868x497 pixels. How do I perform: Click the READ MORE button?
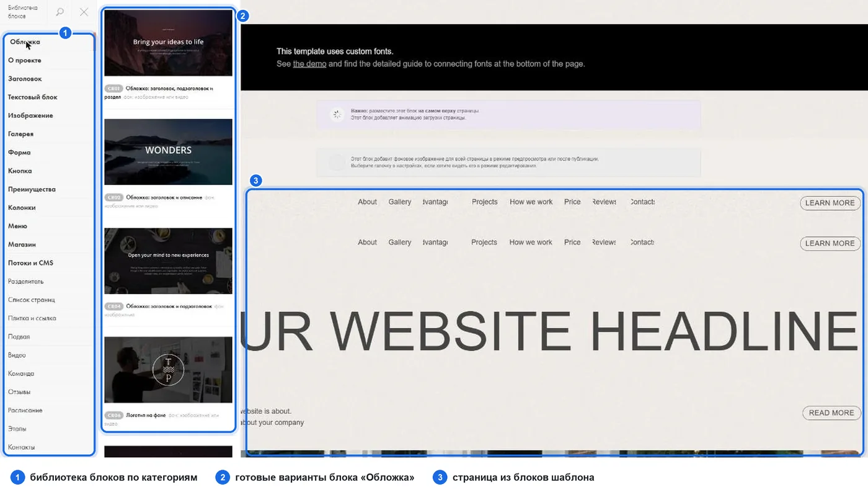click(x=831, y=413)
